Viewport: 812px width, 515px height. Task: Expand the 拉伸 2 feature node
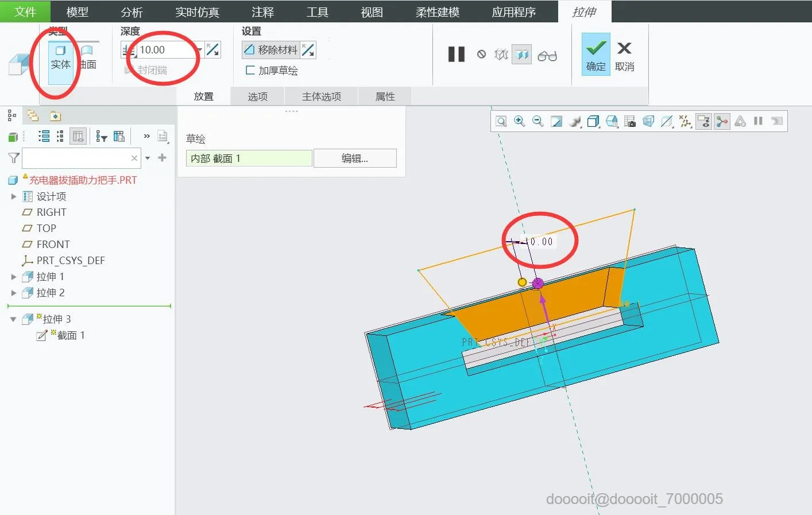pos(14,293)
